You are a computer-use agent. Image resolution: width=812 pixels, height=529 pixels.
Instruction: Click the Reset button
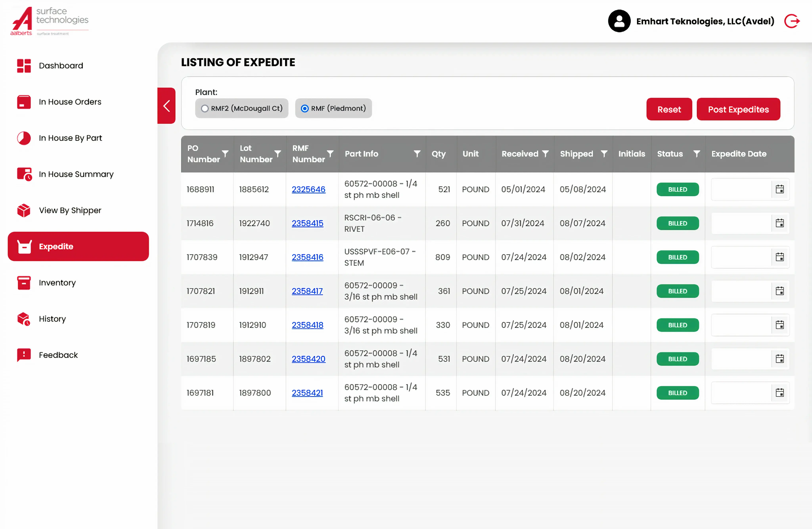click(x=669, y=109)
